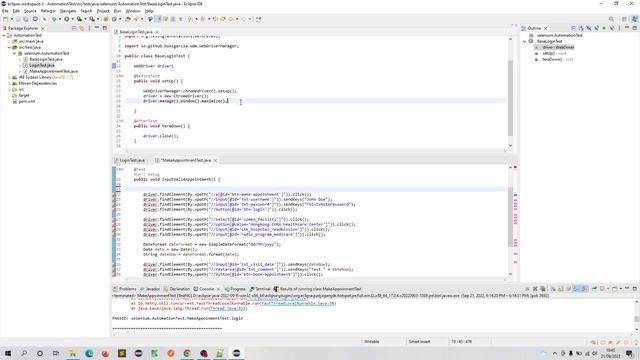Click the Save All toolbar icon
This screenshot has width=640, height=360.
tap(26, 19)
